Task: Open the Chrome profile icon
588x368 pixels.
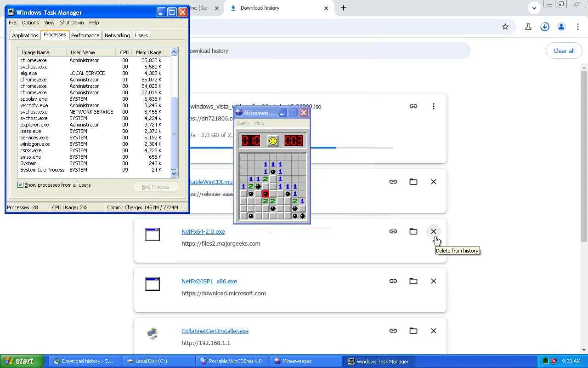Action: (x=561, y=27)
